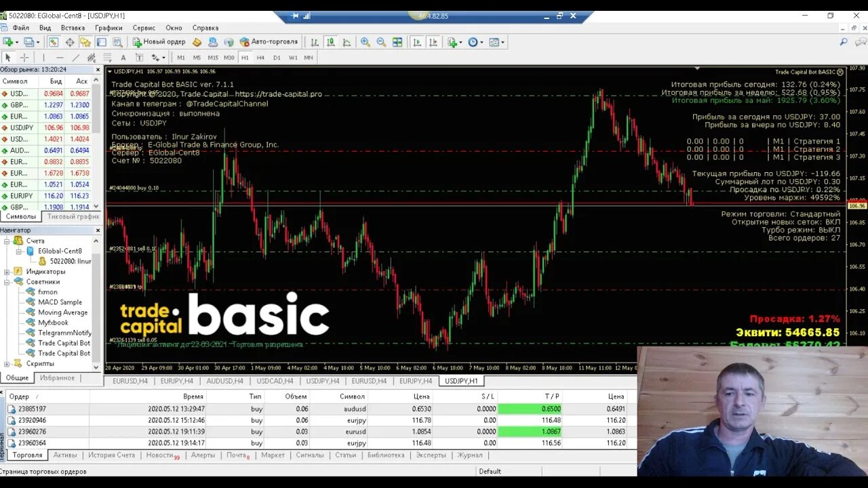Switch timeframe to M15
Viewport: 868px width, 488px height.
pos(213,58)
